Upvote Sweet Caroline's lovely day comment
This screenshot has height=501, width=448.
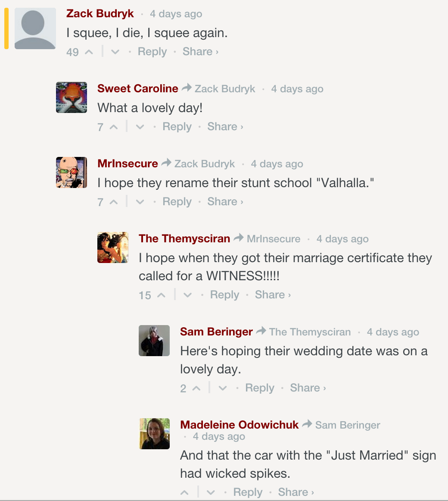click(114, 127)
